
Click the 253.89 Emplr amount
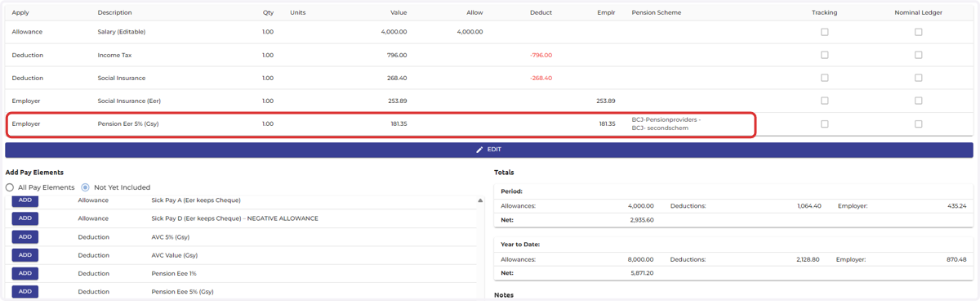606,101
